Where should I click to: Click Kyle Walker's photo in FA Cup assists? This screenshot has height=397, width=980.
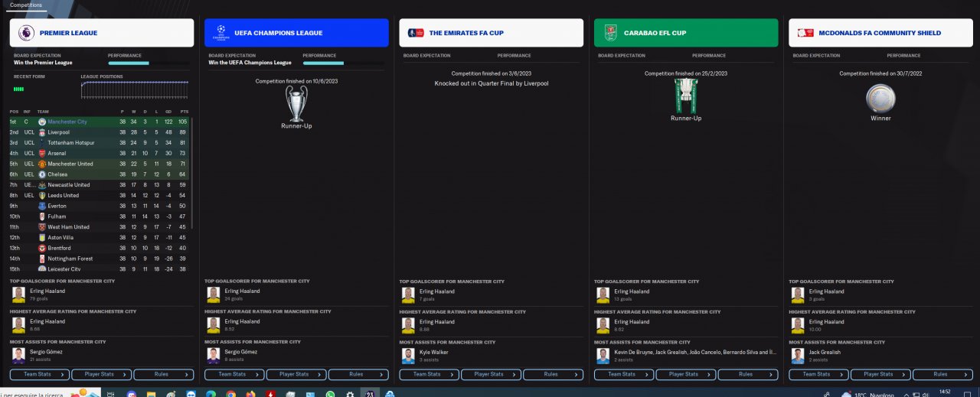tap(408, 356)
